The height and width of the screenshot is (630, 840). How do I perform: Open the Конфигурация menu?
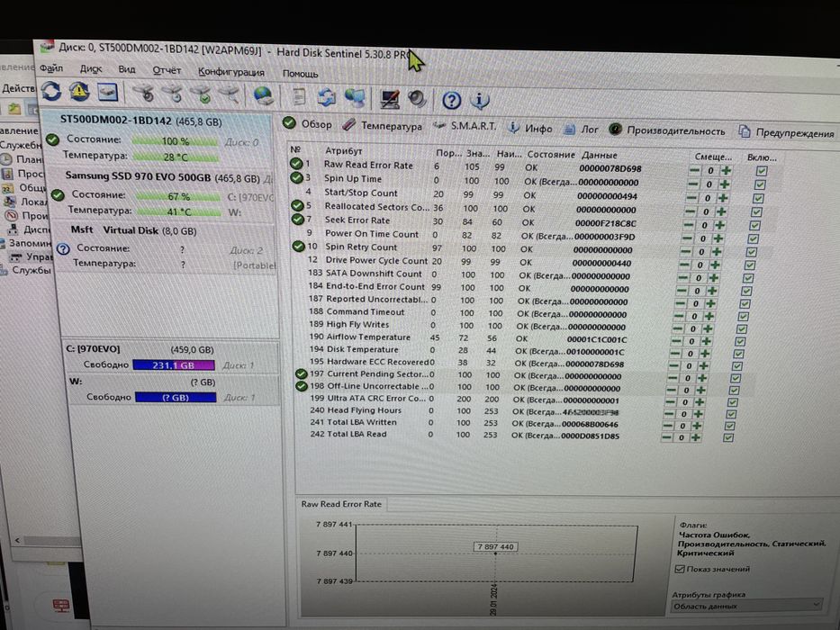(230, 72)
